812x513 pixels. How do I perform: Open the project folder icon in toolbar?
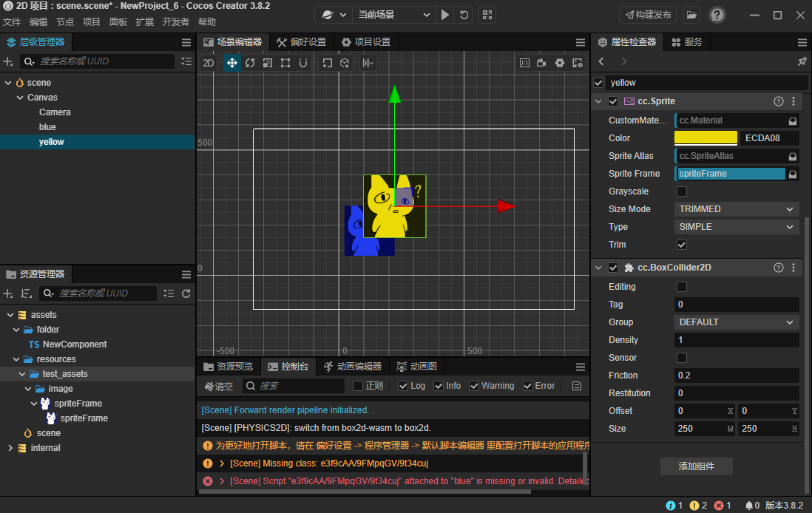pos(691,15)
